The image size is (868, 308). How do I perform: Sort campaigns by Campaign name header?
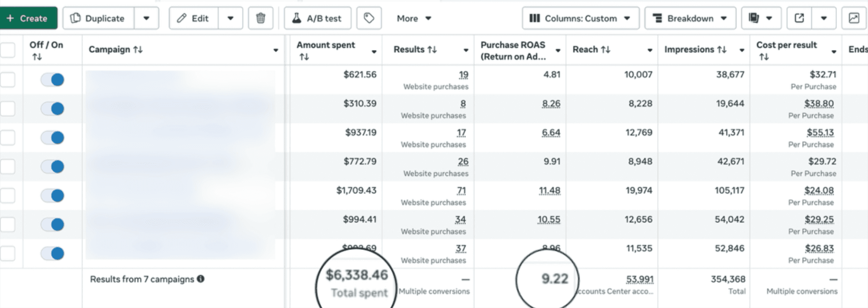point(116,50)
